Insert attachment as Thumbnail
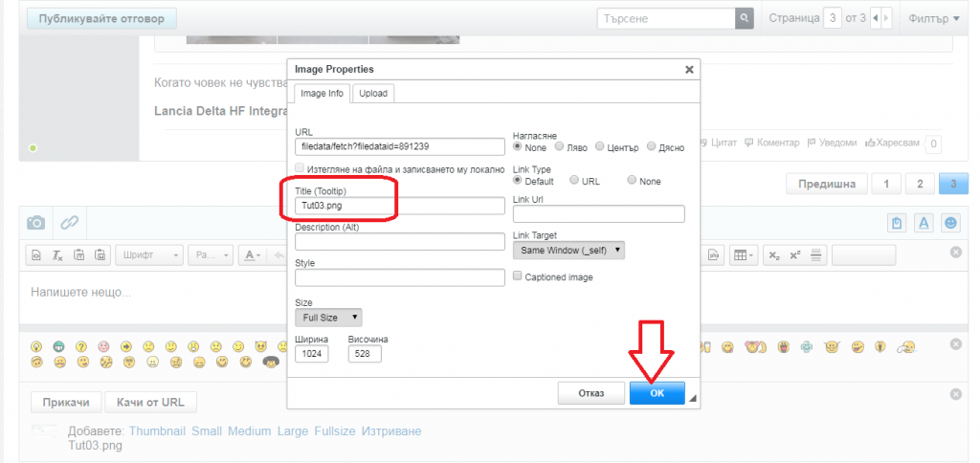 click(x=157, y=431)
